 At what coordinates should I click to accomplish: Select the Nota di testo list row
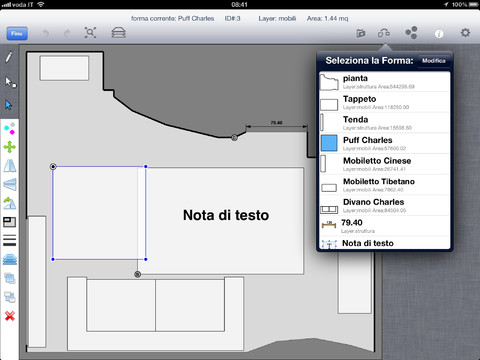pos(385,243)
